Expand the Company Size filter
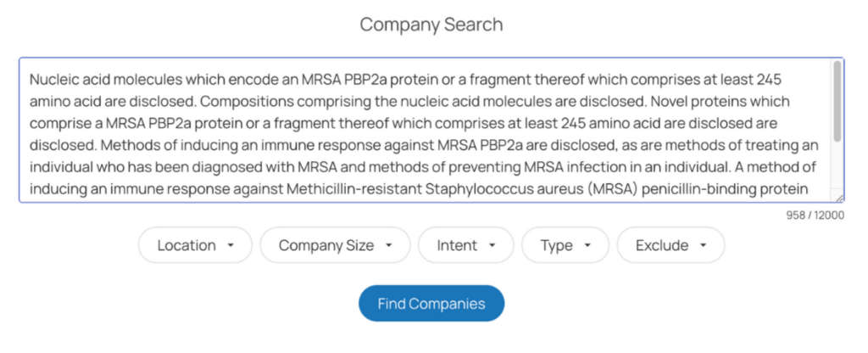Image resolution: width=868 pixels, height=353 pixels. pyautogui.click(x=335, y=245)
